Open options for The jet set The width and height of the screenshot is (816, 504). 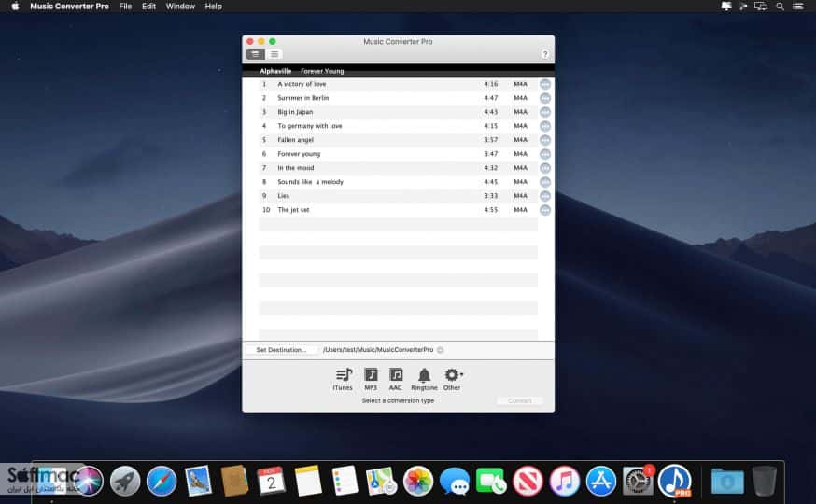click(545, 210)
